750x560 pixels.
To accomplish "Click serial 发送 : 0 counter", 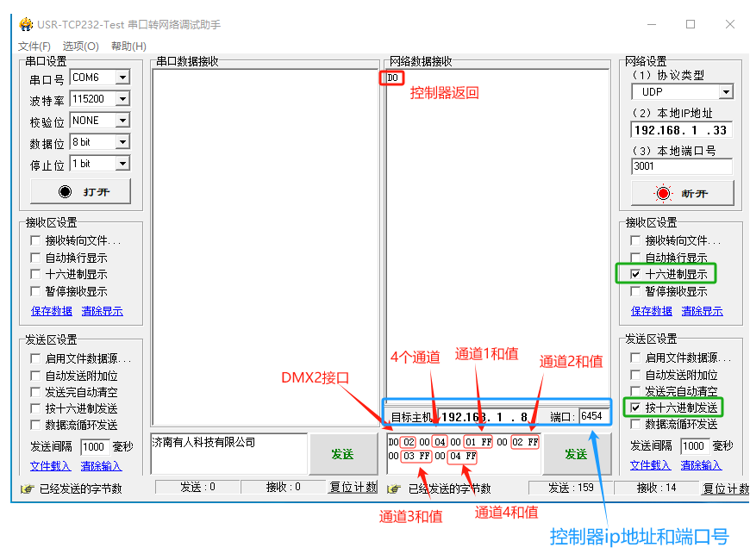I will (197, 487).
